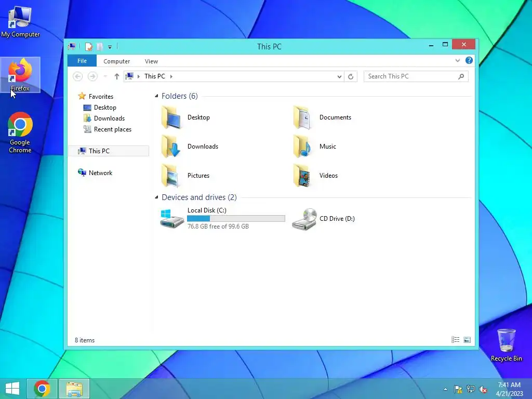Select the Local Disk (C:) drive
The width and height of the screenshot is (532, 399).
(x=222, y=218)
